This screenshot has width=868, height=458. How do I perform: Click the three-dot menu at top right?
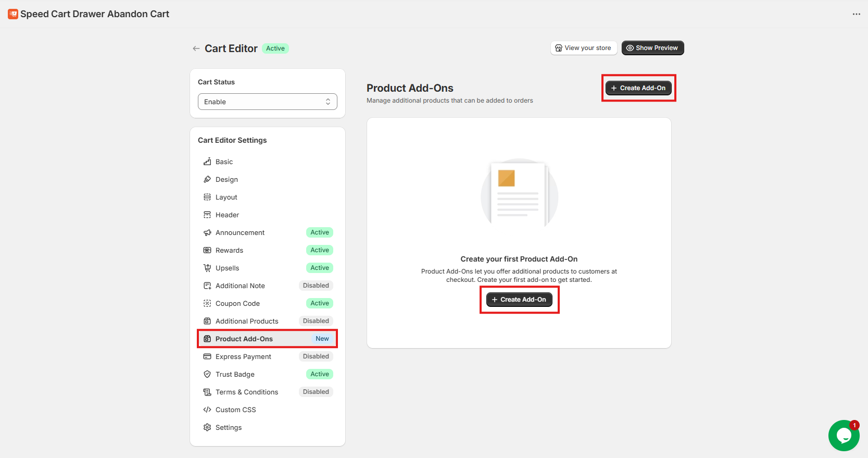(856, 14)
